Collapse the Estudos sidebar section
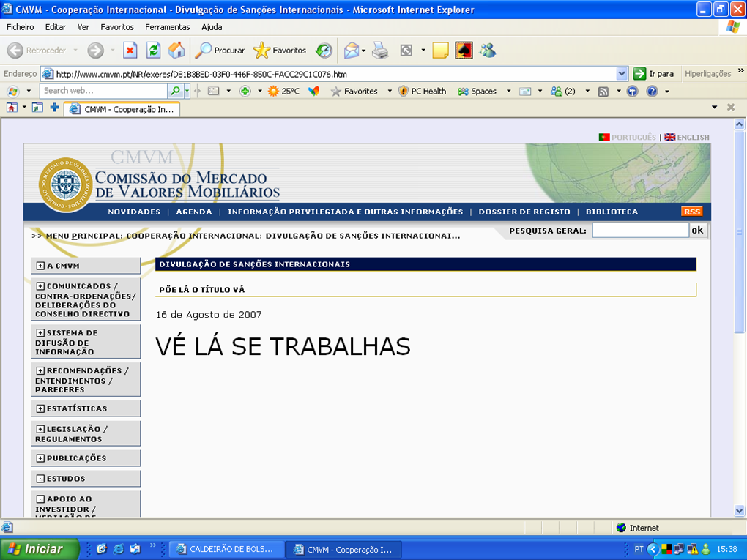Image resolution: width=747 pixels, height=560 pixels. click(40, 479)
